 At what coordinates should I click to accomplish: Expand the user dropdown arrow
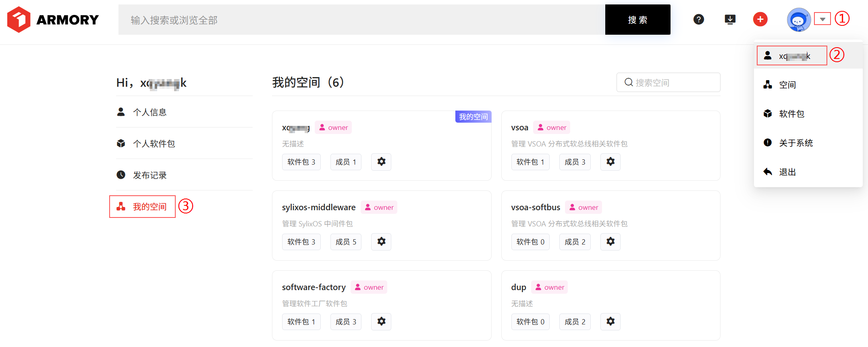click(822, 19)
